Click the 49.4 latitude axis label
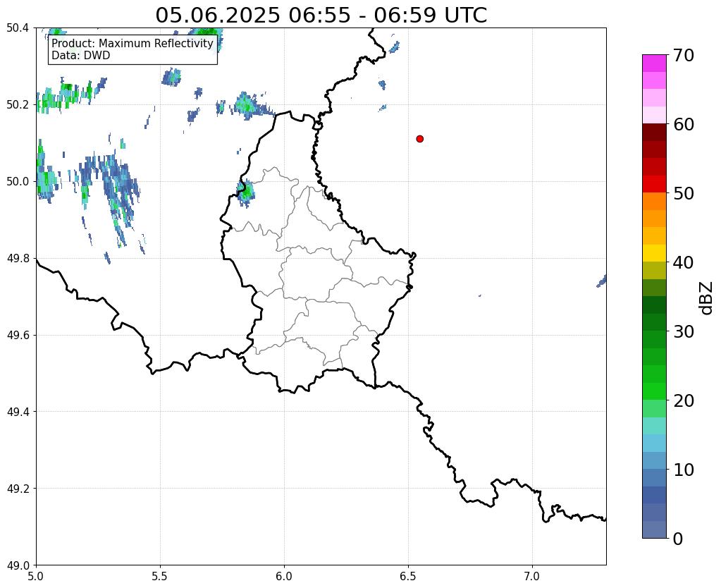Image resolution: width=721 pixels, height=588 pixels. click(18, 412)
